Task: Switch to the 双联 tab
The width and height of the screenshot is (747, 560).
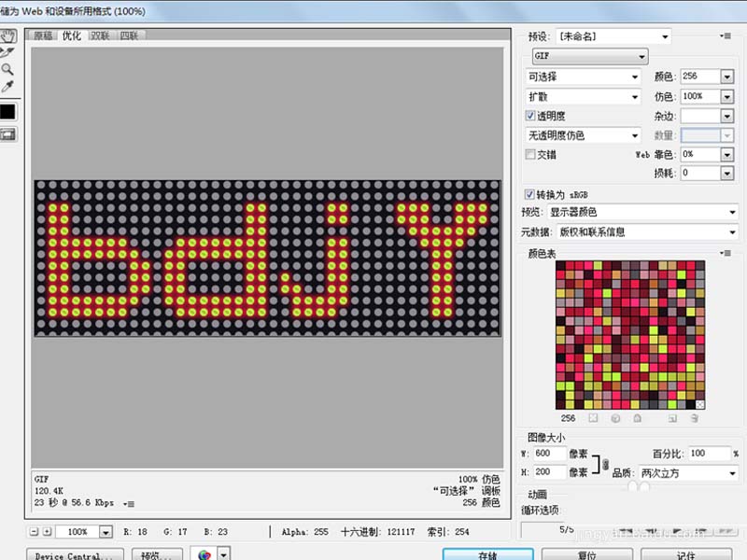Action: click(100, 35)
